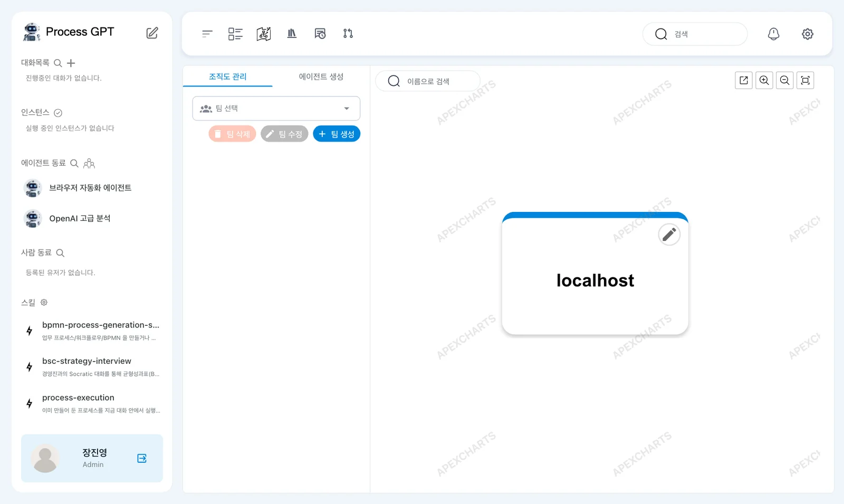Open the agent organization group icon
The image size is (844, 504).
click(x=89, y=163)
